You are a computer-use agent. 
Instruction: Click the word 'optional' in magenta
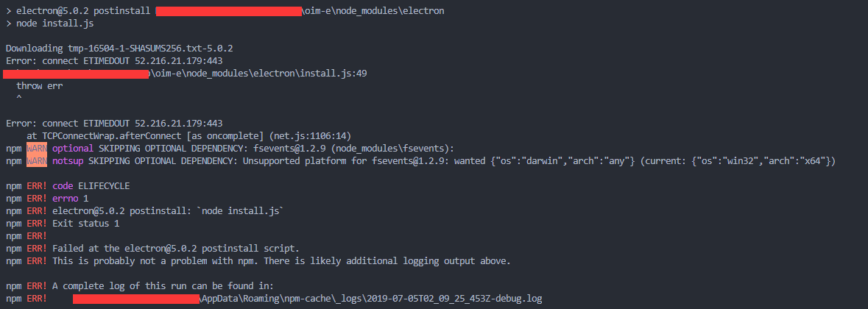click(73, 148)
